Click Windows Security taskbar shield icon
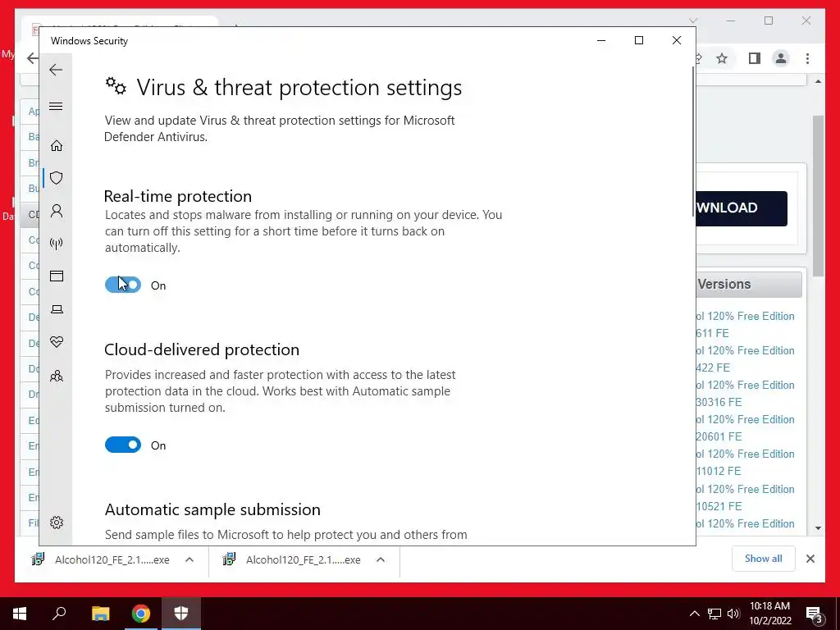The height and width of the screenshot is (630, 840). (x=181, y=614)
